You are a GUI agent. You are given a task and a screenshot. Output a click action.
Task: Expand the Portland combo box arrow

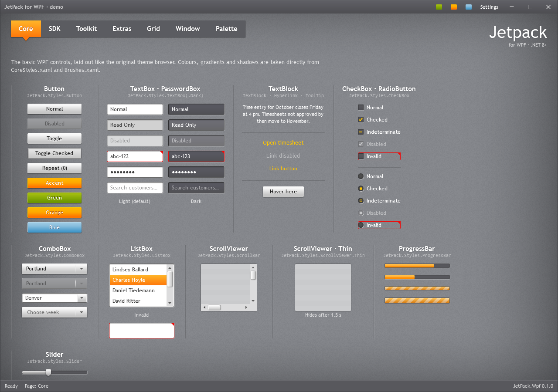point(81,269)
